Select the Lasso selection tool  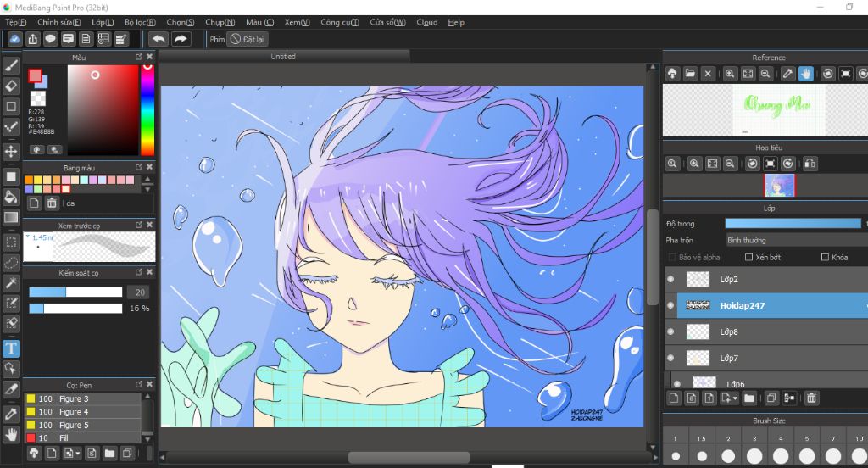(11, 263)
